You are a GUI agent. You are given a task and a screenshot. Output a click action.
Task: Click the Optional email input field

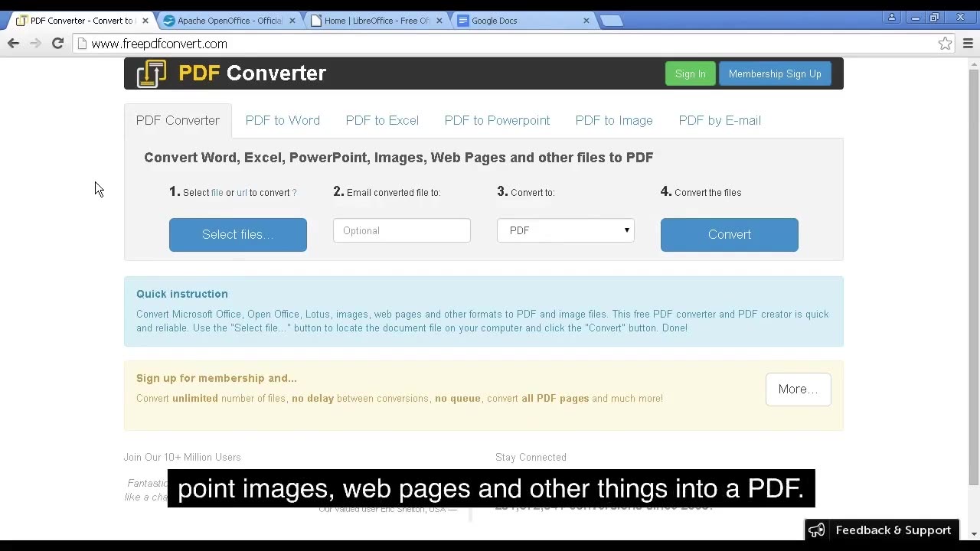click(401, 230)
